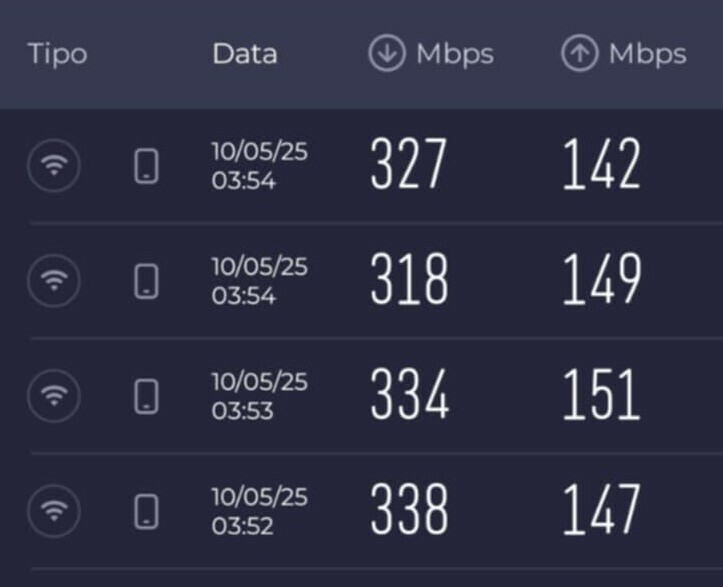The width and height of the screenshot is (723, 587).
Task: Select the 151 upload speed value
Action: click(x=602, y=394)
